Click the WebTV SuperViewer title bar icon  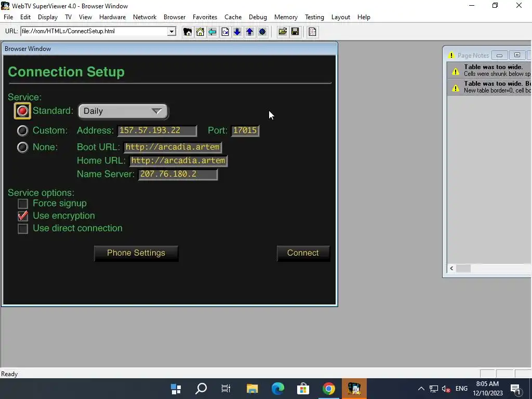[5, 6]
